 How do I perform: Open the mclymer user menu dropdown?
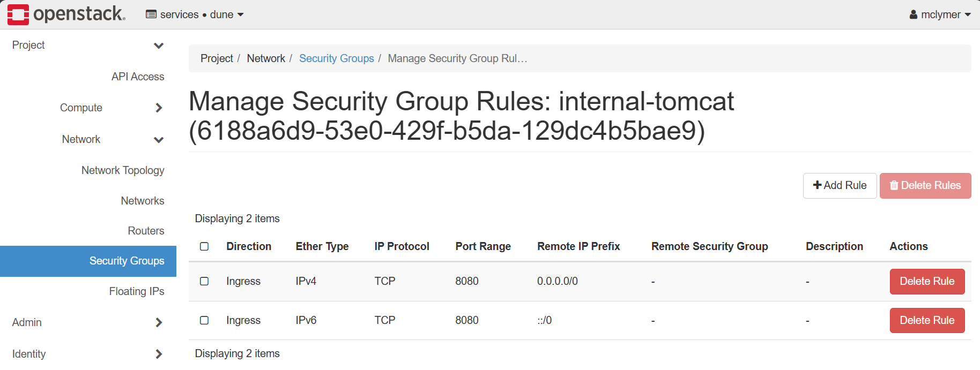pyautogui.click(x=940, y=14)
